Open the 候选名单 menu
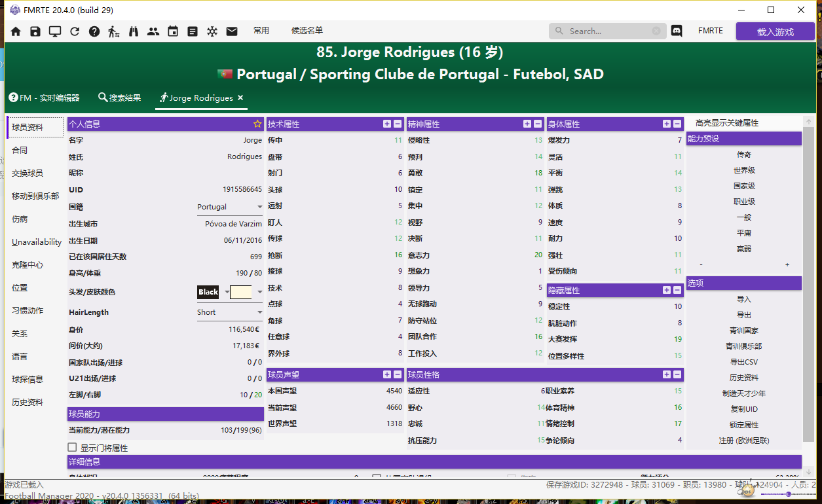The width and height of the screenshot is (822, 504). pyautogui.click(x=307, y=31)
